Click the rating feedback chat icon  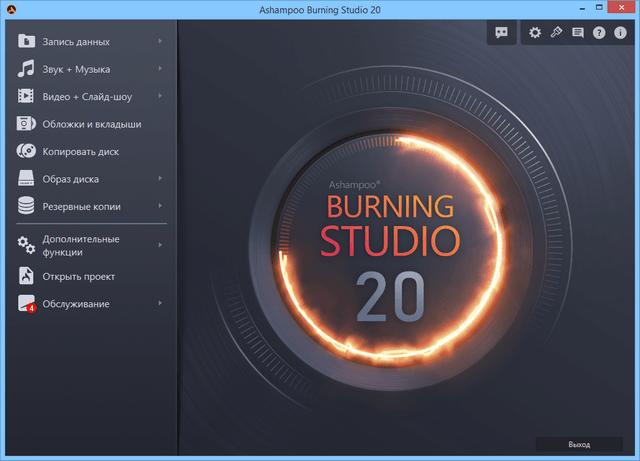point(501,33)
